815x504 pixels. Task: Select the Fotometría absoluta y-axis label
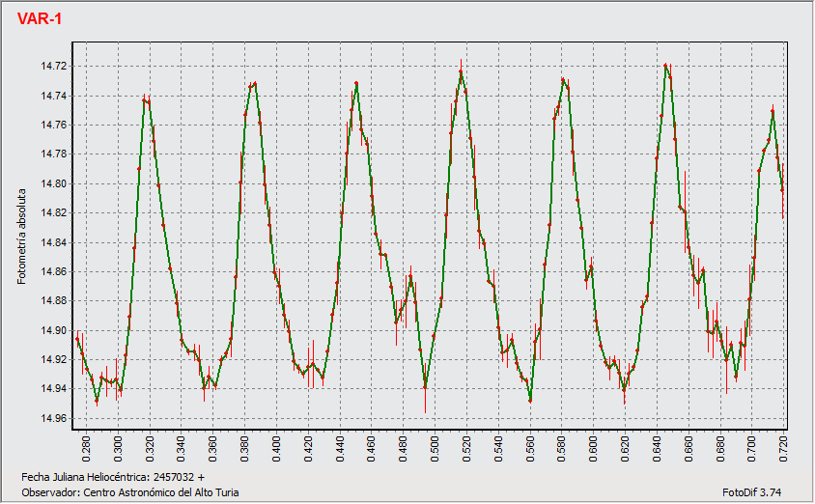point(21,232)
